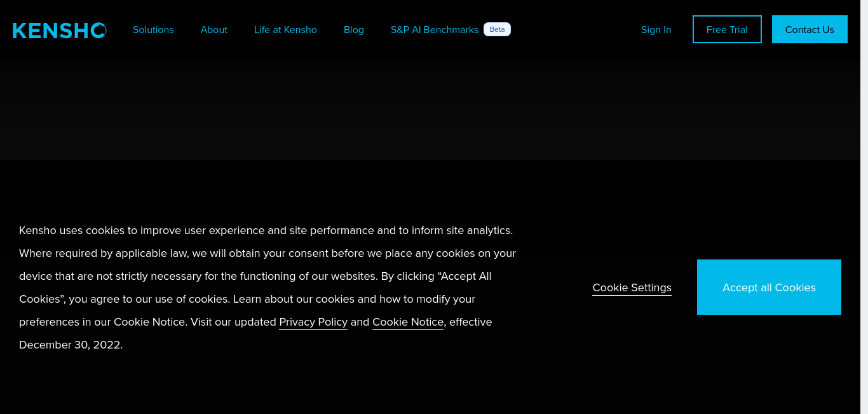Open the Cookie Notice link
The width and height of the screenshot is (868, 414).
tap(408, 322)
